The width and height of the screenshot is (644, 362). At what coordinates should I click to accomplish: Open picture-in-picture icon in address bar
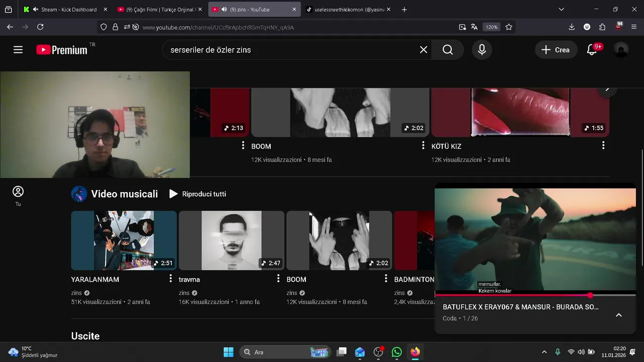462,27
